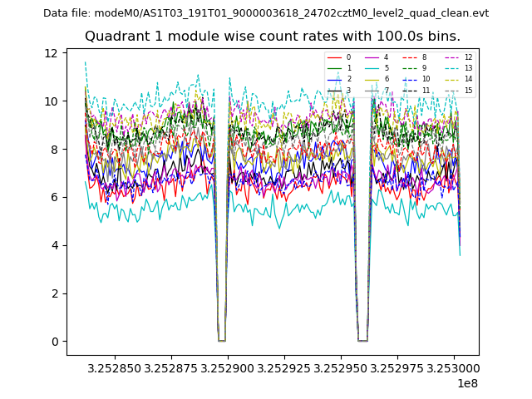Click the 'Data file' path text at top
This screenshot has width=532, height=399.
tap(266, 13)
